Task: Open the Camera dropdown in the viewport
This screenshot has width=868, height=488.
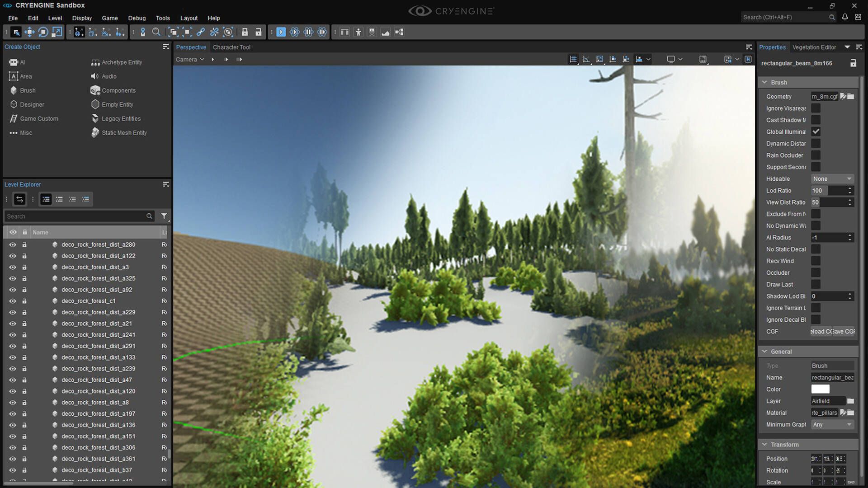Action: 190,59
